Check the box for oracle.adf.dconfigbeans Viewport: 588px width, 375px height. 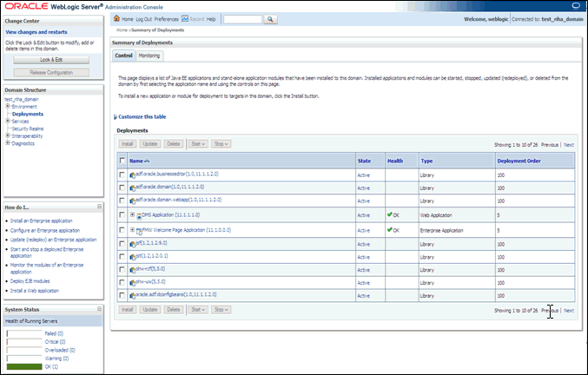pyautogui.click(x=122, y=295)
